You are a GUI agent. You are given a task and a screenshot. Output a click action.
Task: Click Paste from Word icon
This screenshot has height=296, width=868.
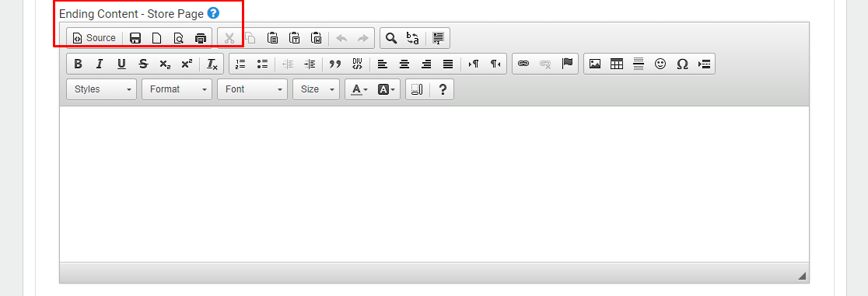[x=316, y=38]
